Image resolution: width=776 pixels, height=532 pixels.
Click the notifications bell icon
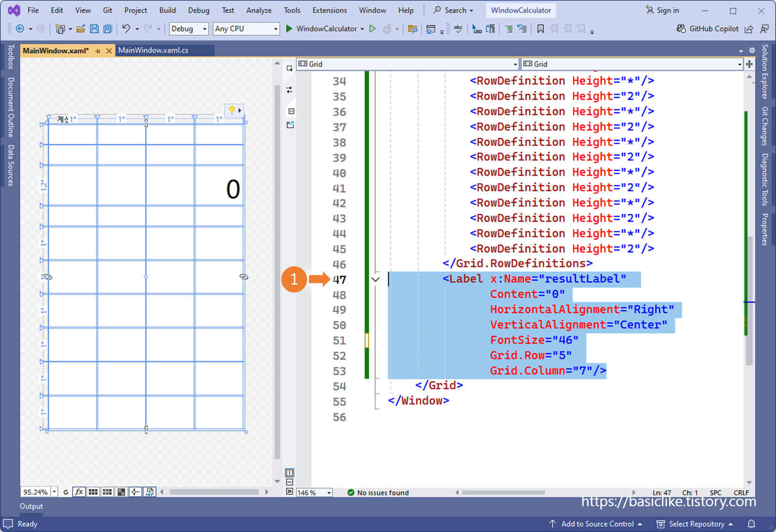751,524
